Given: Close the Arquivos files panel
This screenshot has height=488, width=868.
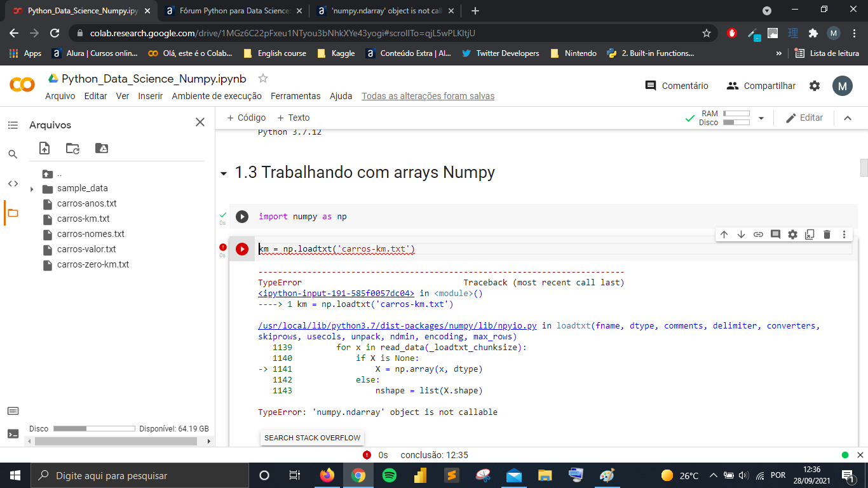Looking at the screenshot, I should pyautogui.click(x=200, y=122).
